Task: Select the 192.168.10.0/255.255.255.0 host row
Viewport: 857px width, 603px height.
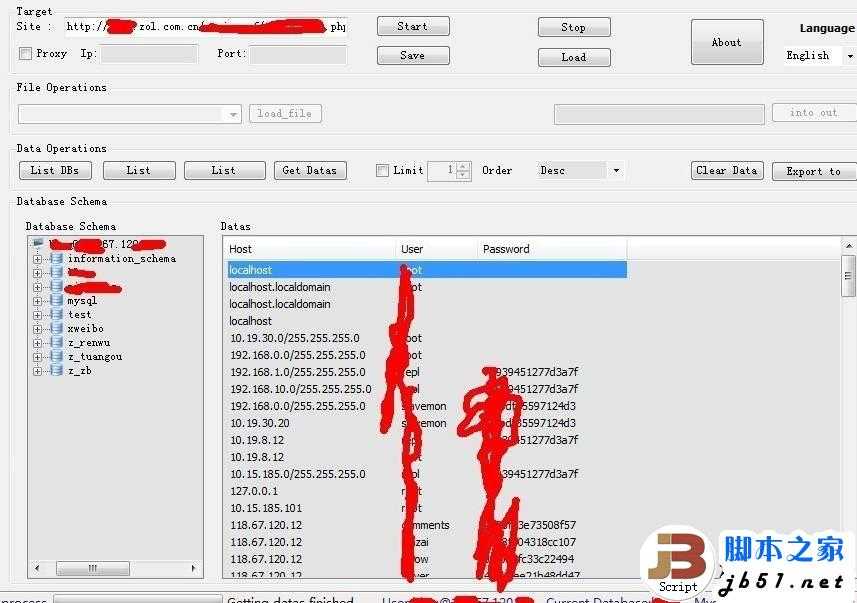Action: tap(426, 389)
